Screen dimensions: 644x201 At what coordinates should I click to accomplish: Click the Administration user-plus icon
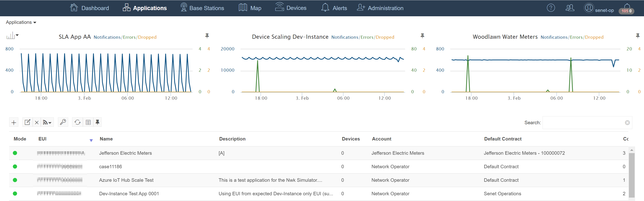[361, 7]
